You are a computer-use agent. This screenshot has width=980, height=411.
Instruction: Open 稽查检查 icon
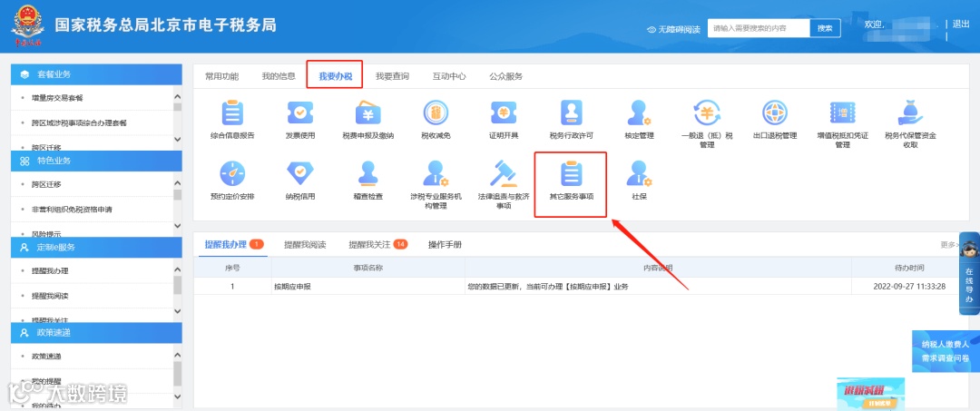click(x=368, y=173)
